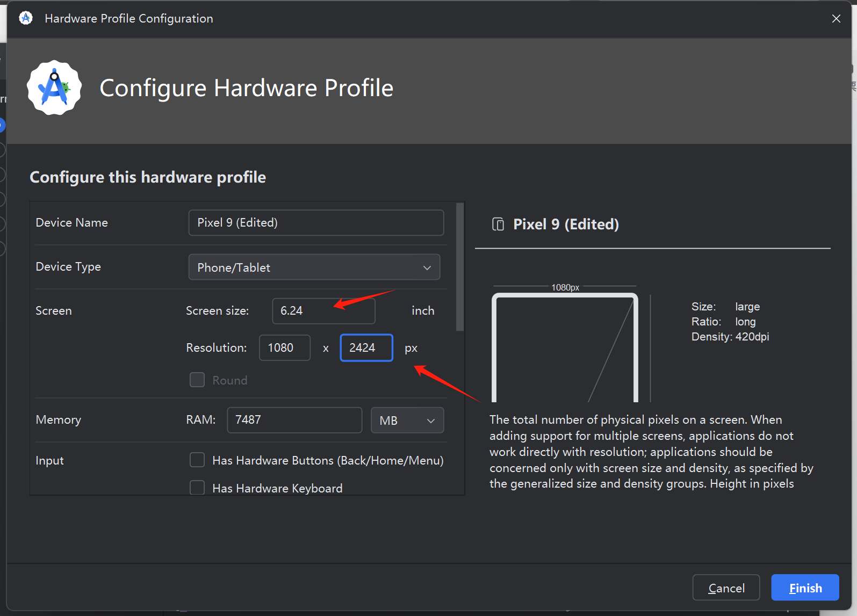Click the settings panel vertical scrollbar
The height and width of the screenshot is (616, 857).
pyautogui.click(x=459, y=267)
